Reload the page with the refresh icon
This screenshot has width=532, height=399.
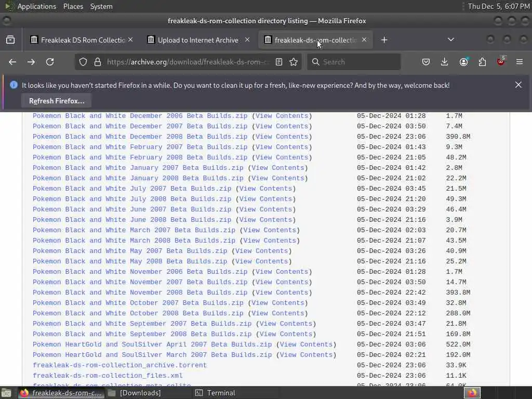[50, 62]
